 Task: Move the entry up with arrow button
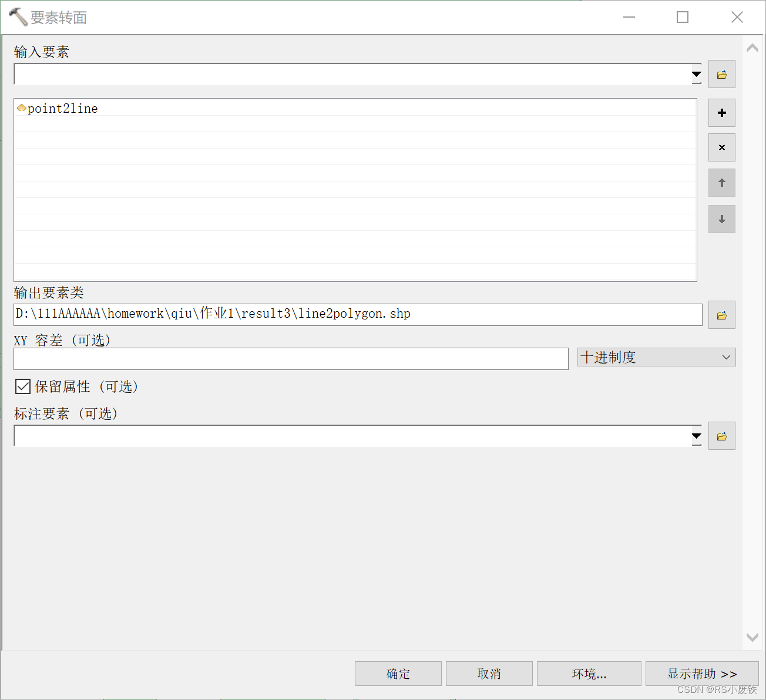(722, 183)
